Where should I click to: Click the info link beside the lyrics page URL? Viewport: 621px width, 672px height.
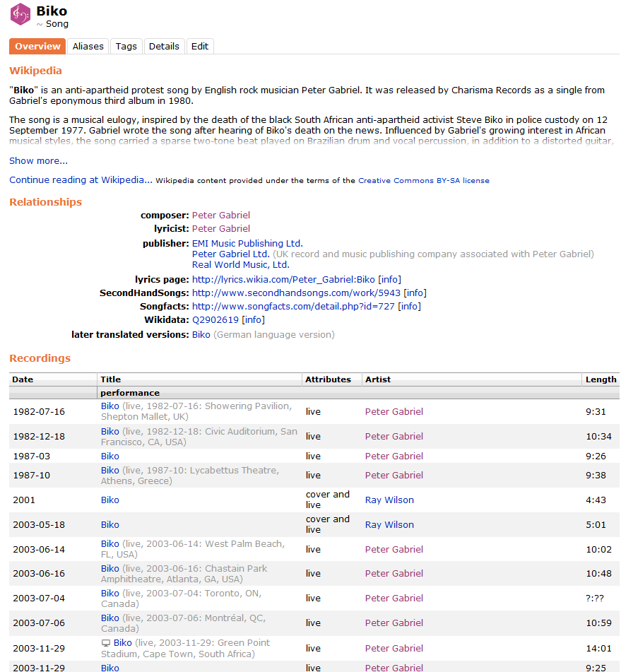click(x=389, y=279)
